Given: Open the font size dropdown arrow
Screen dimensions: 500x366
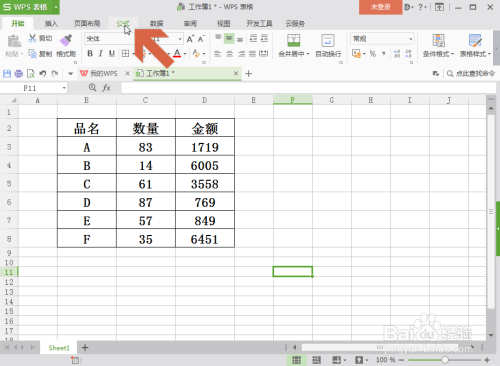Looking at the screenshot, I should pos(180,39).
